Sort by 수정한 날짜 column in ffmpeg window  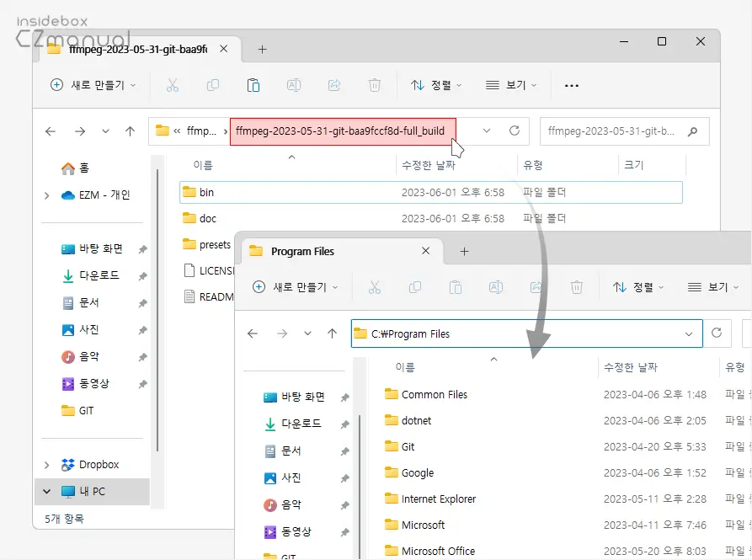point(429,165)
